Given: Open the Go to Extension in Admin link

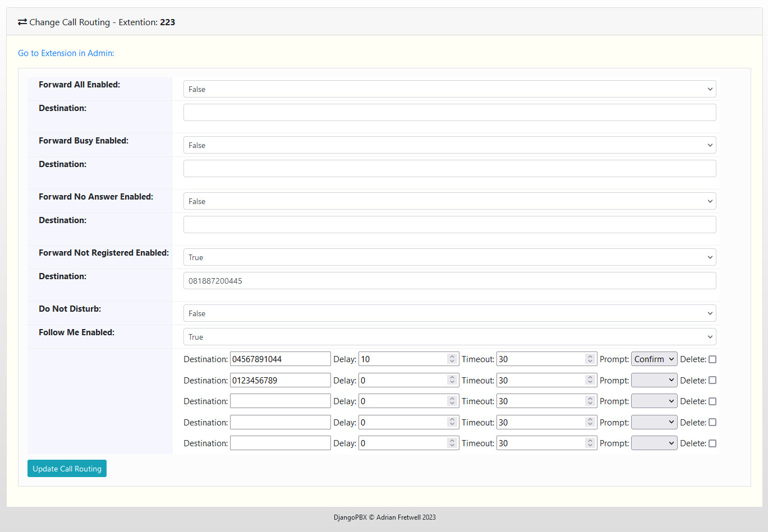Looking at the screenshot, I should point(66,53).
